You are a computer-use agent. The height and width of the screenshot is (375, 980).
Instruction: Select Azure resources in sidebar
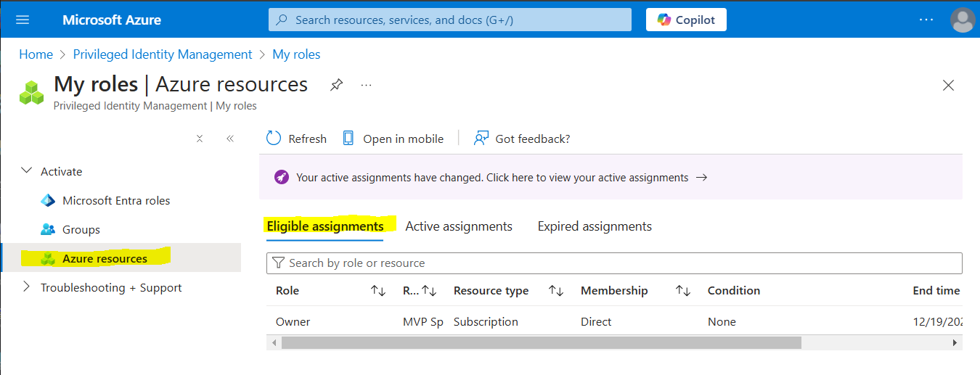[x=121, y=258]
